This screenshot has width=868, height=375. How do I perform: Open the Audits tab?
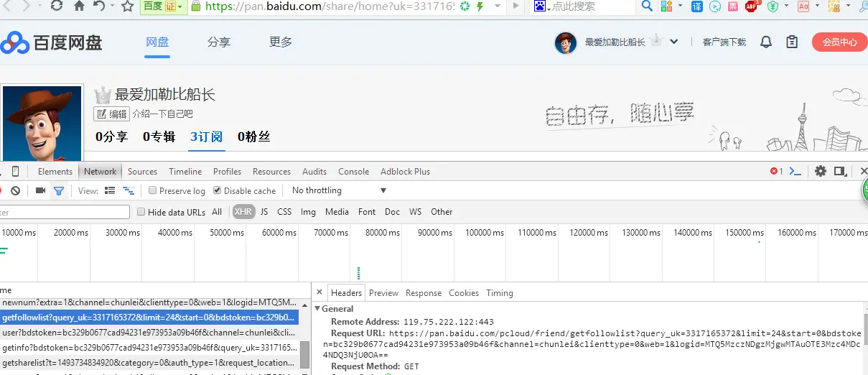click(x=314, y=172)
